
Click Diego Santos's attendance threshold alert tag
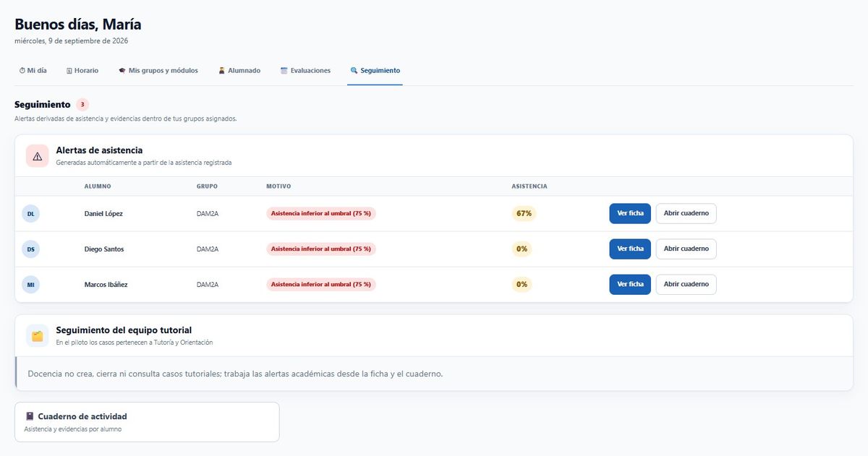321,249
